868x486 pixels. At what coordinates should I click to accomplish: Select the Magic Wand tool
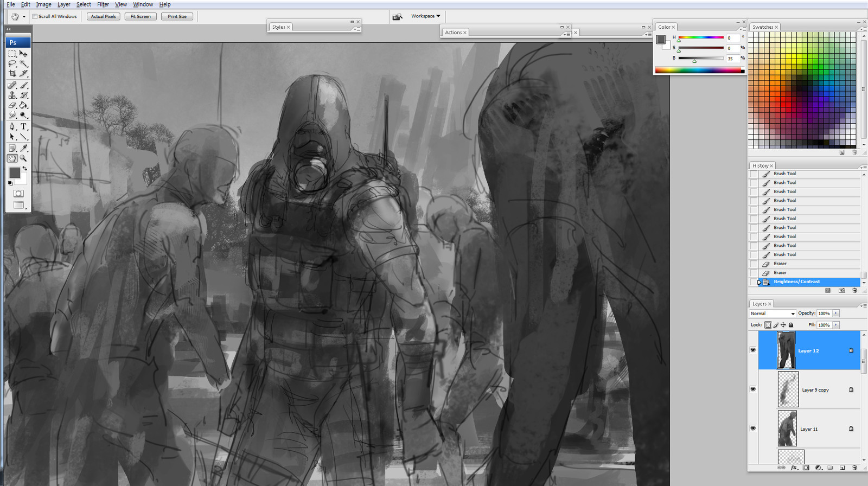(x=23, y=63)
